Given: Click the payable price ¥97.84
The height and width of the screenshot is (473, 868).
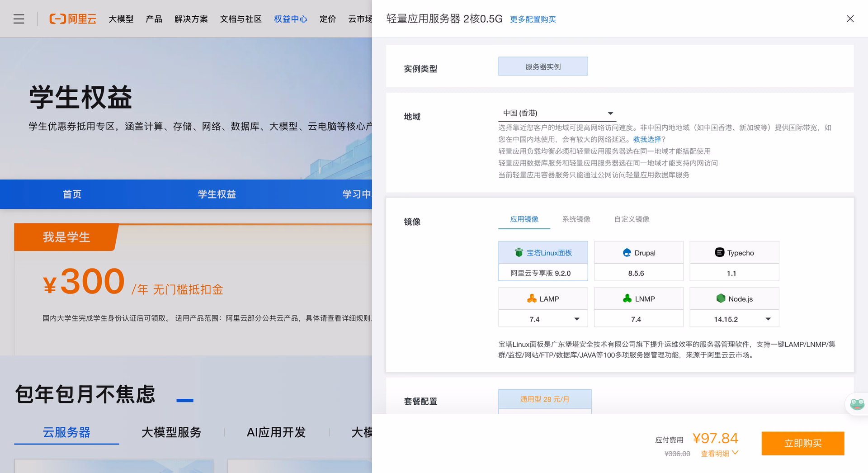Looking at the screenshot, I should tap(715, 438).
